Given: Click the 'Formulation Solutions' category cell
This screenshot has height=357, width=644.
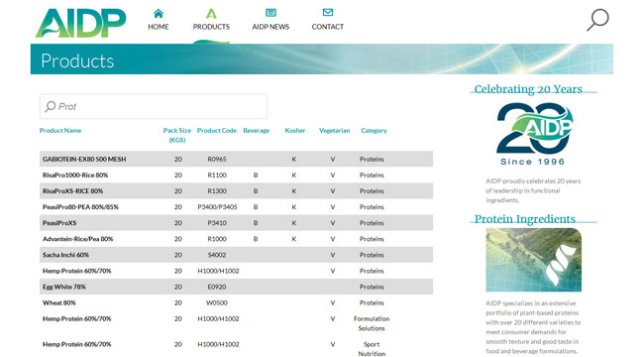Looking at the screenshot, I should tap(372, 323).
